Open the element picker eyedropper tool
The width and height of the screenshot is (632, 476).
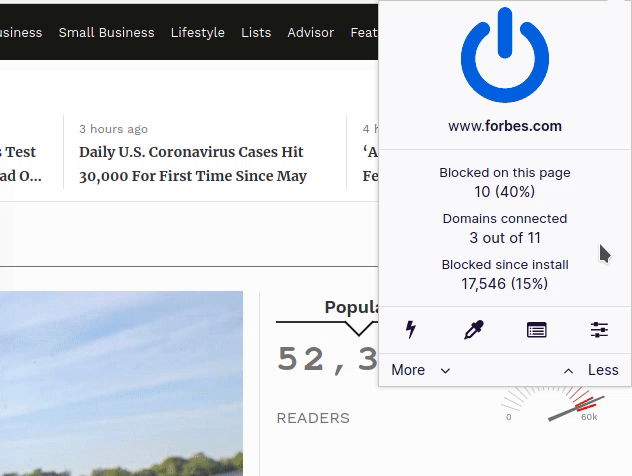(474, 329)
